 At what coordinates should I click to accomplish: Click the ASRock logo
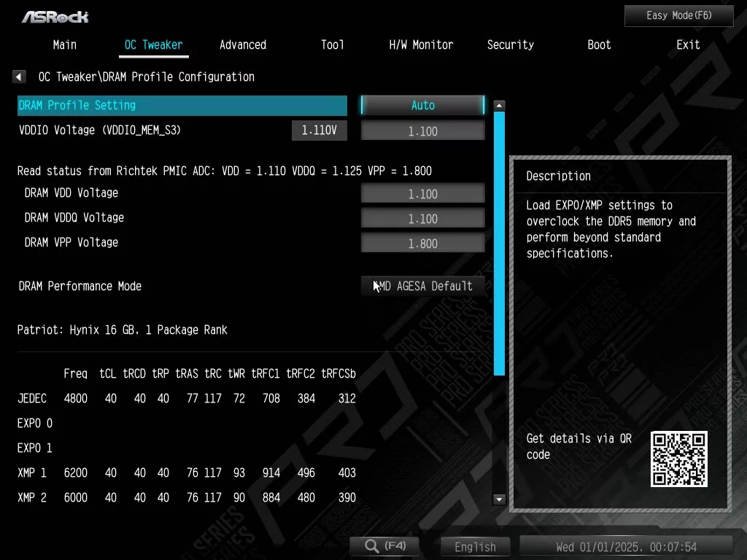pos(55,16)
